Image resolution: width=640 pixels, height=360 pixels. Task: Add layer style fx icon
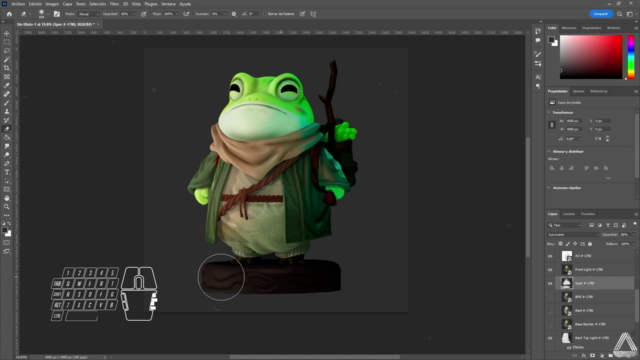(x=584, y=356)
